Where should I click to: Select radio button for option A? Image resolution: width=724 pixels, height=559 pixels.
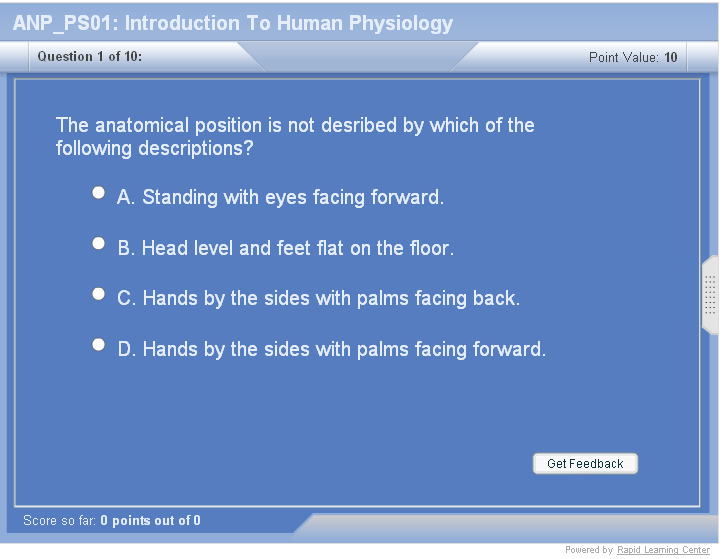(x=98, y=193)
